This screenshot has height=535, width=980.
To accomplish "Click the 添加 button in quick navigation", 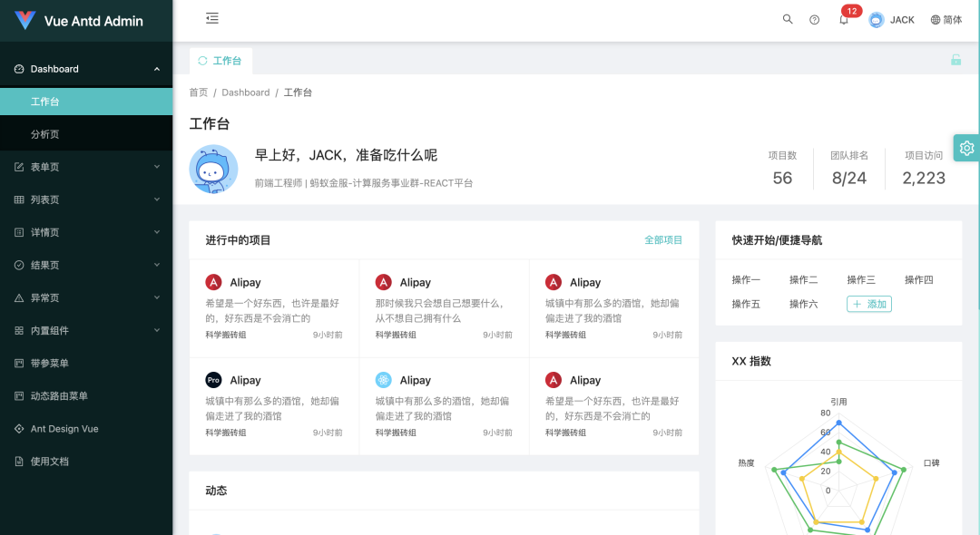I will point(868,304).
